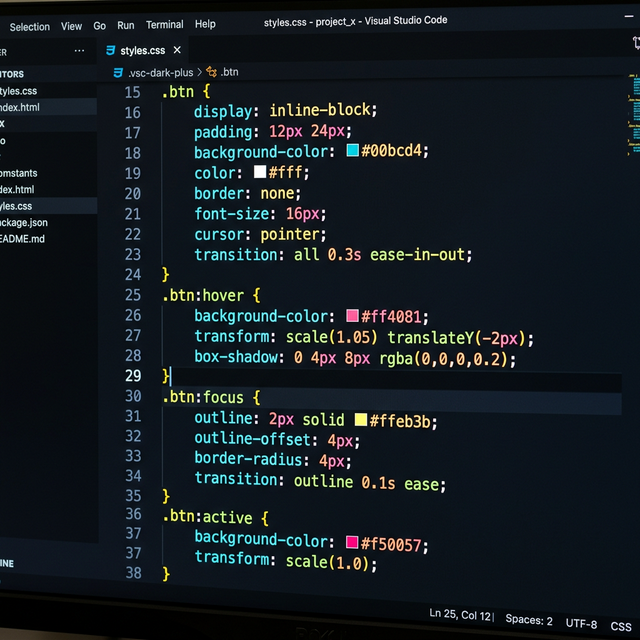This screenshot has height=640, width=640.
Task: Click 'outline-offset' property on line 32
Action: coord(253,439)
